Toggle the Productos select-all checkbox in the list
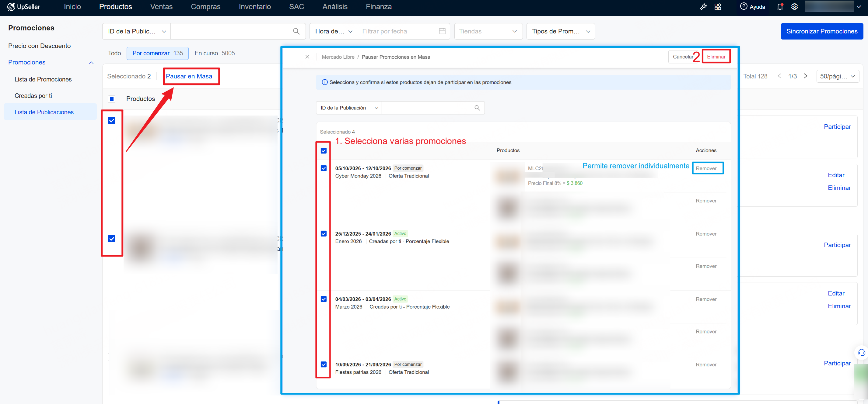 coord(111,99)
